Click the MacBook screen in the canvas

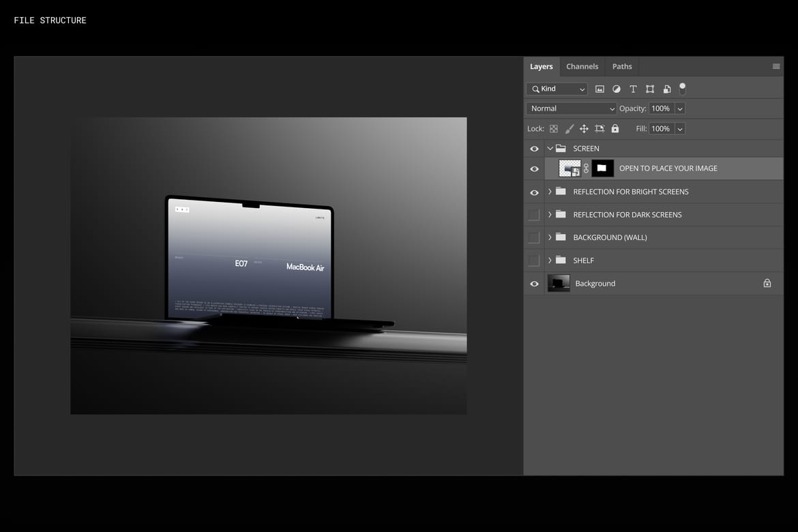pyautogui.click(x=250, y=260)
